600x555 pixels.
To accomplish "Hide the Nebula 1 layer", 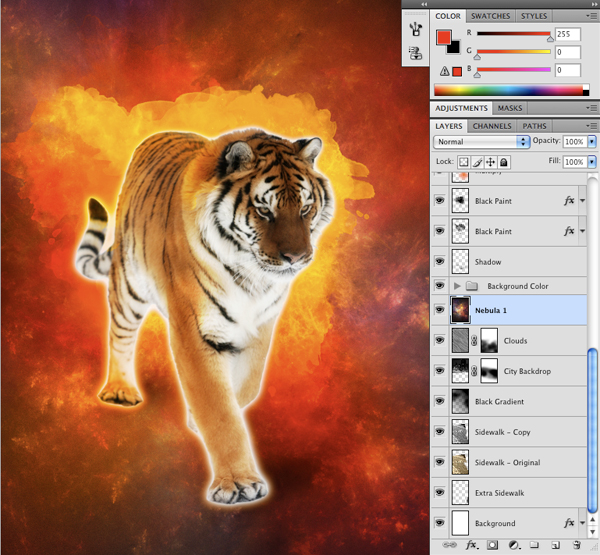I will (440, 309).
